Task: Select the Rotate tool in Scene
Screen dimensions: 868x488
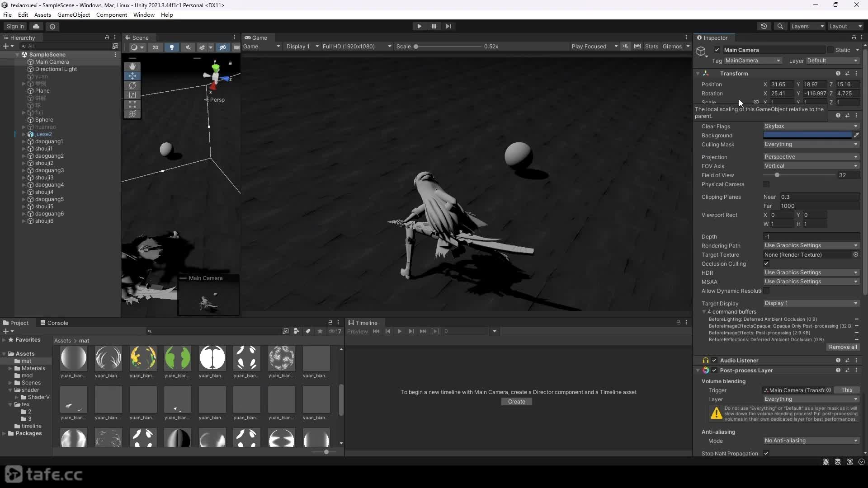Action: pos(132,85)
